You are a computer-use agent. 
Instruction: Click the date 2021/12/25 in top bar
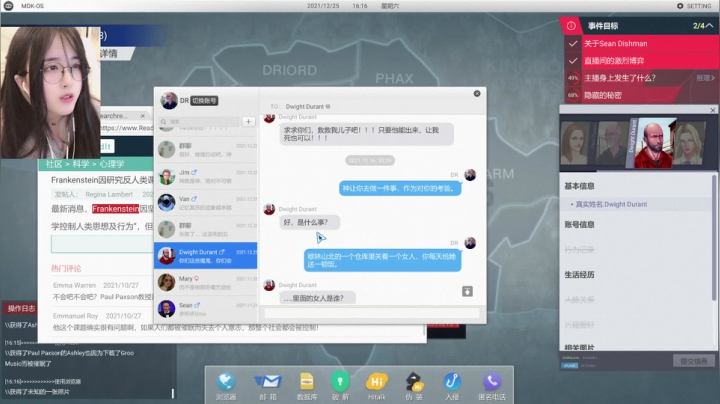click(x=323, y=6)
